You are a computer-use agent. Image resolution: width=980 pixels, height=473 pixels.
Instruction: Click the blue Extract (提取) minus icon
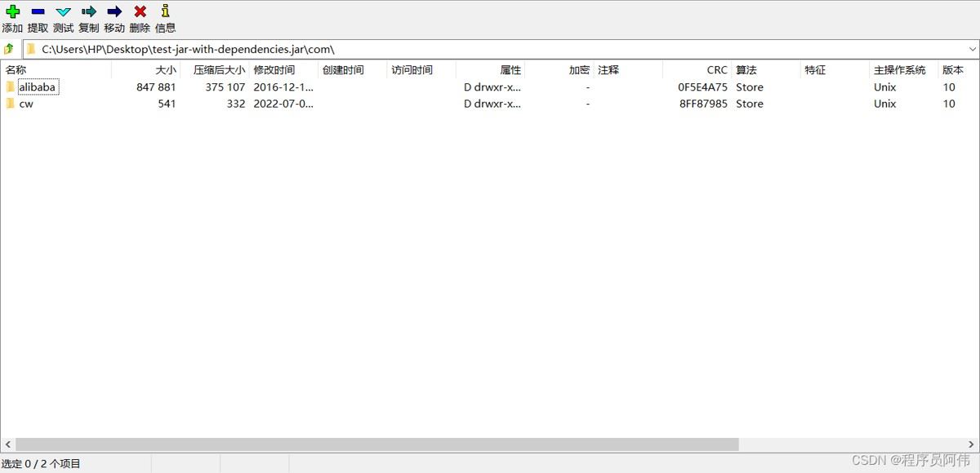pyautogui.click(x=38, y=11)
